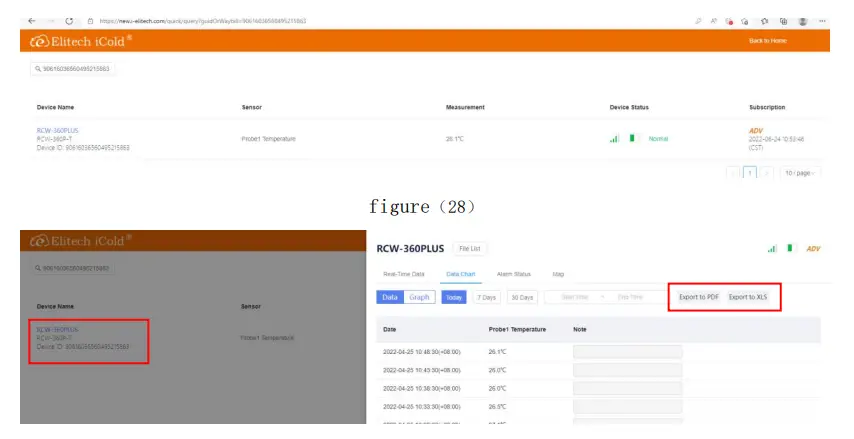Select the Today range button
Screen dimensions: 854x439
tap(454, 297)
